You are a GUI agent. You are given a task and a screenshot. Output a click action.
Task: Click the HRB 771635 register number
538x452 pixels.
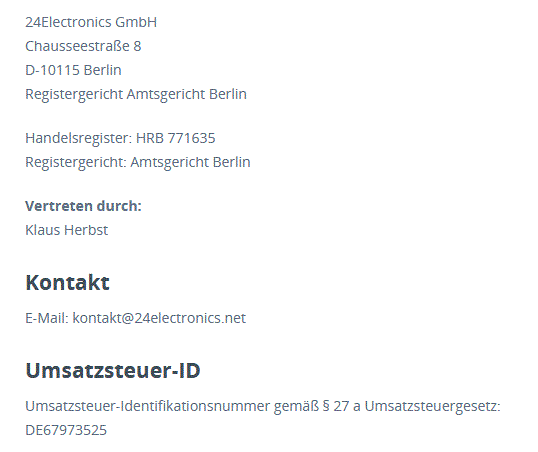pos(176,138)
